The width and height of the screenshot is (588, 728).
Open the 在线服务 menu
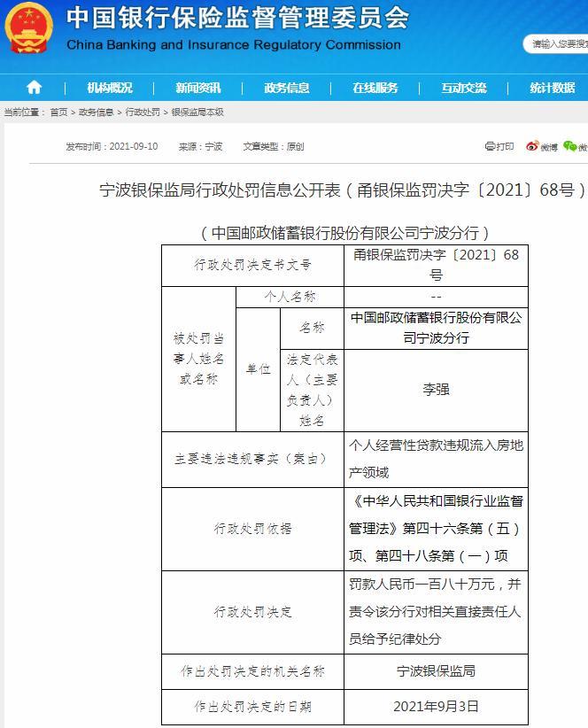click(x=375, y=88)
